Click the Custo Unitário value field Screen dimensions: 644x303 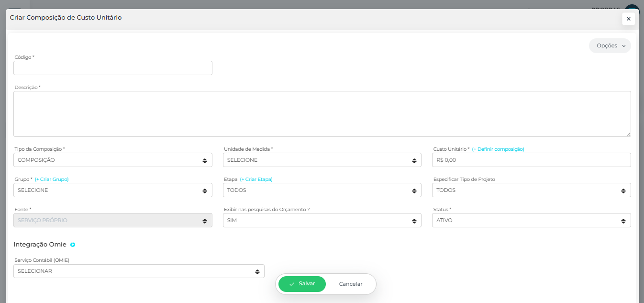click(x=531, y=160)
